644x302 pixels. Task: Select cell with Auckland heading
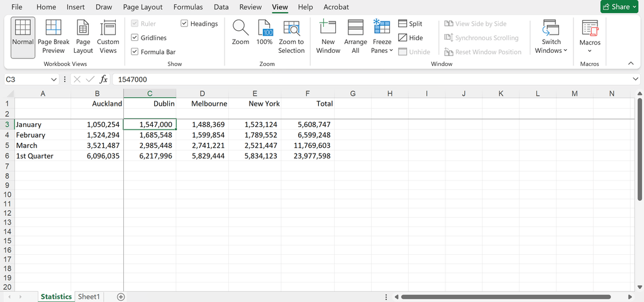(97, 104)
